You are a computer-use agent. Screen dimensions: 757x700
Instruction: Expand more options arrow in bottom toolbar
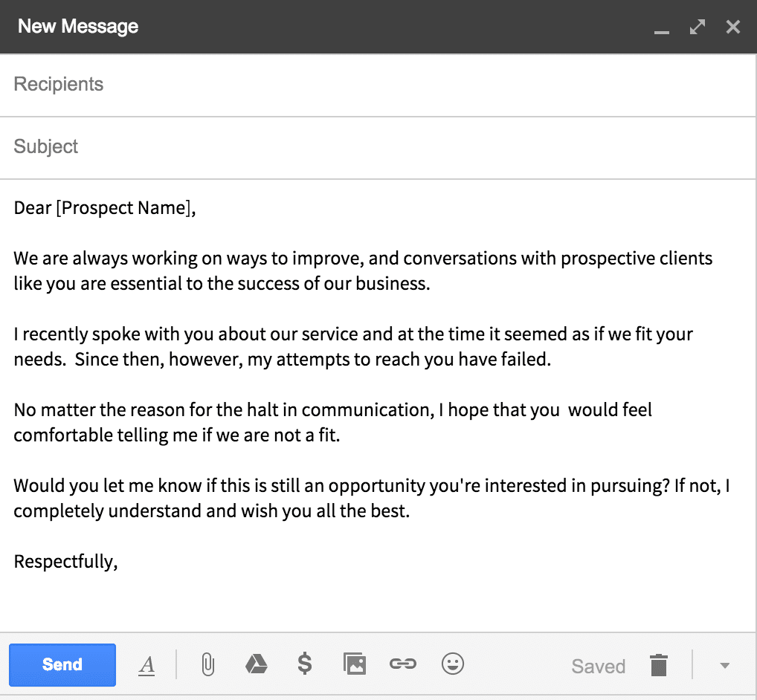(724, 666)
